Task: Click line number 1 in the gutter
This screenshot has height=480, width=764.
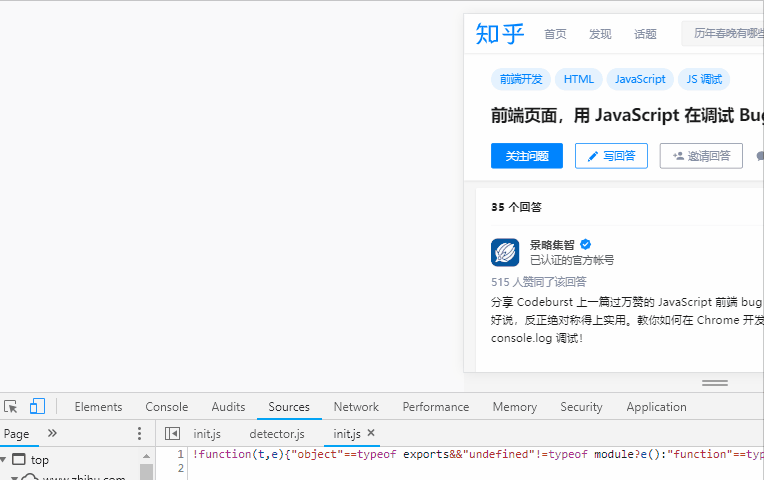Action: (180, 454)
